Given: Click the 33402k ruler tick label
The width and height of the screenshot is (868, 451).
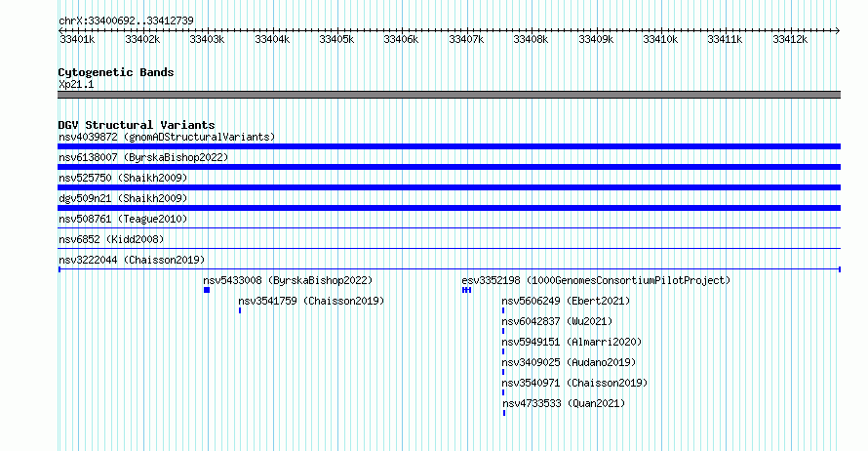Looking at the screenshot, I should 142,39.
